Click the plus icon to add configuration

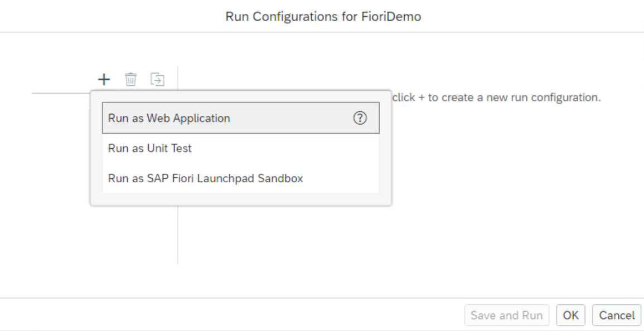pyautogui.click(x=103, y=79)
